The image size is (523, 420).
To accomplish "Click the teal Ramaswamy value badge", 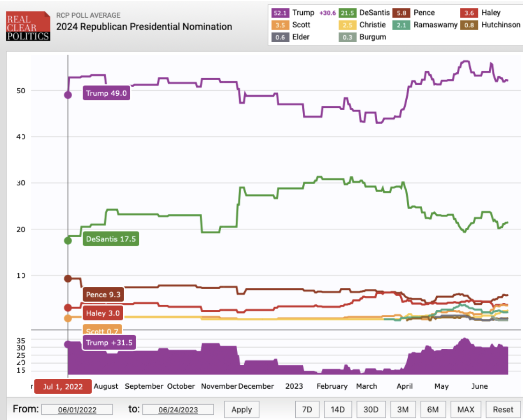I will coord(401,25).
